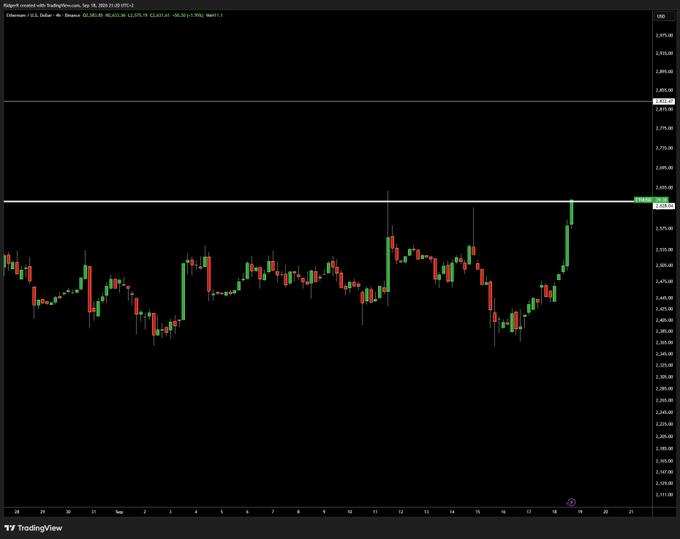The width and height of the screenshot is (680, 539).
Task: Click date '28' on the time axis
Action: pyautogui.click(x=17, y=512)
